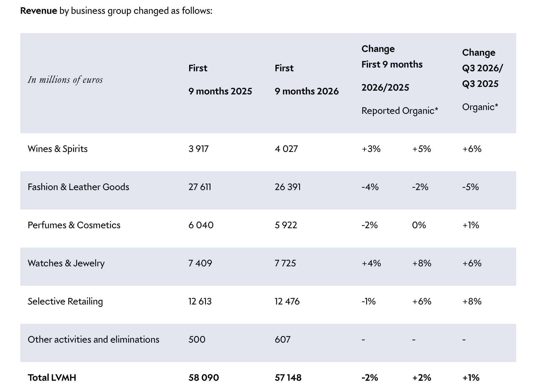Select the Watches & Jewelry row label
547x392 pixels.
pos(66,263)
